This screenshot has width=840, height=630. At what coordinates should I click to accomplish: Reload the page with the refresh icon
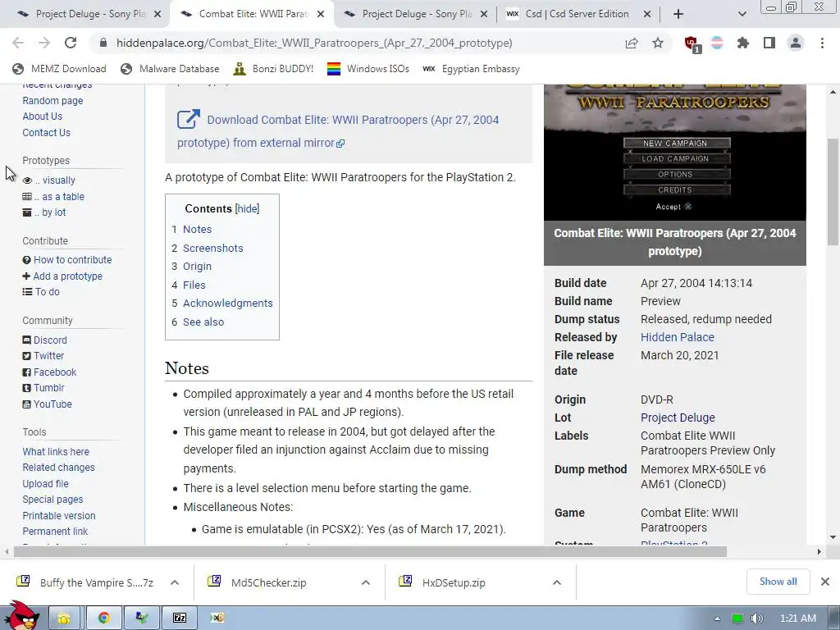[x=71, y=43]
